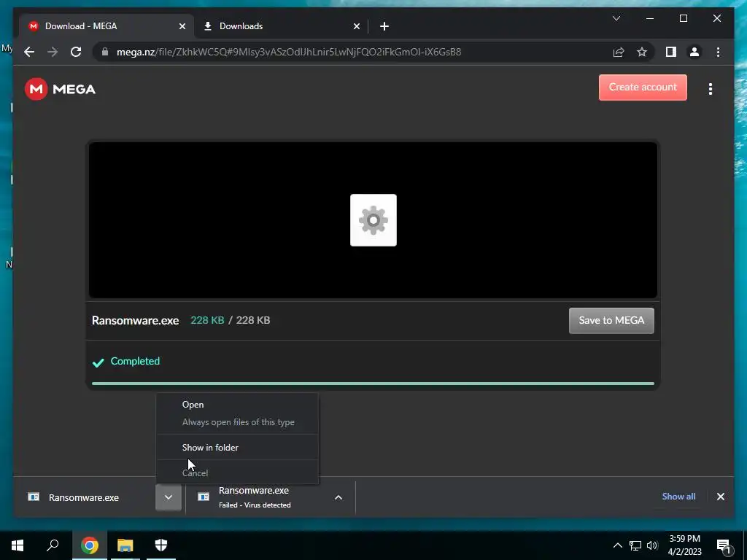Viewport: 747px width, 560px height.
Task: Open Chrome's three-dot menu
Action: (718, 52)
